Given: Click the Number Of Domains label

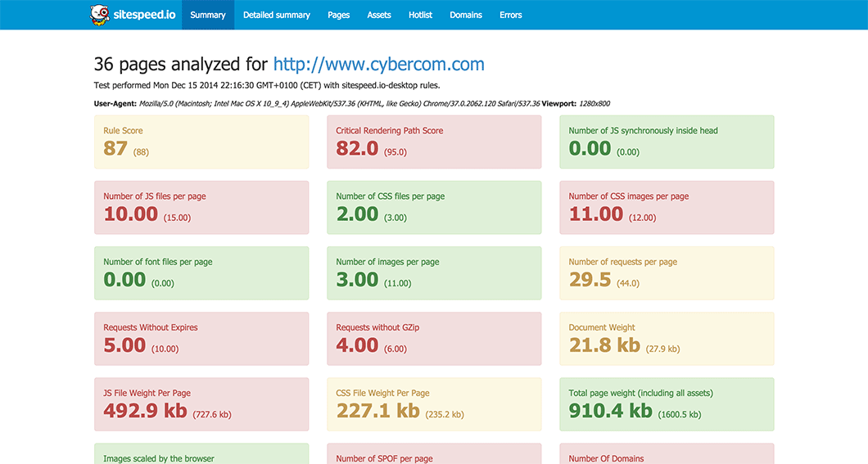Looking at the screenshot, I should coord(606,458).
